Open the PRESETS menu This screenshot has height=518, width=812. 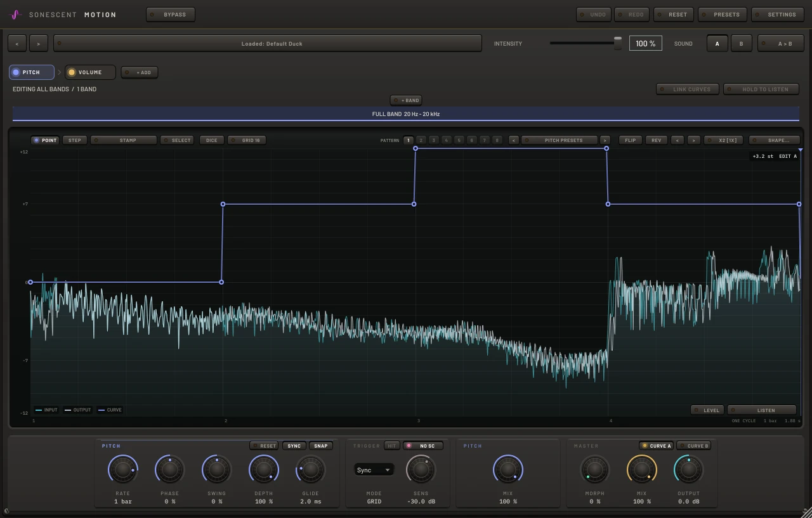click(723, 15)
